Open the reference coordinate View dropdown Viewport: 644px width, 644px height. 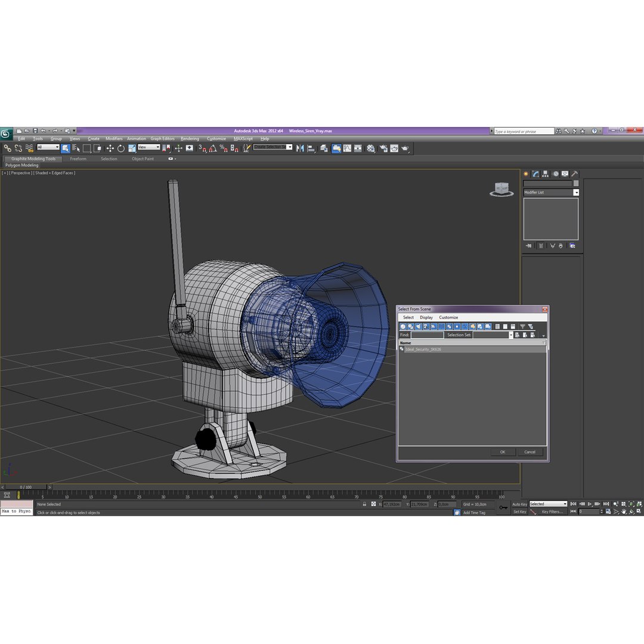(x=149, y=147)
